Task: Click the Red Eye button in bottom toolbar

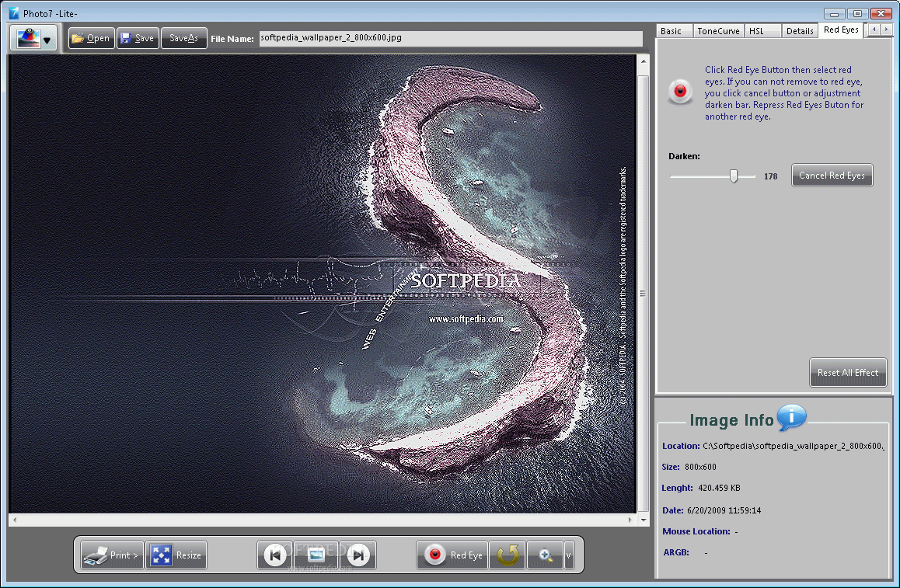Action: tap(452, 555)
